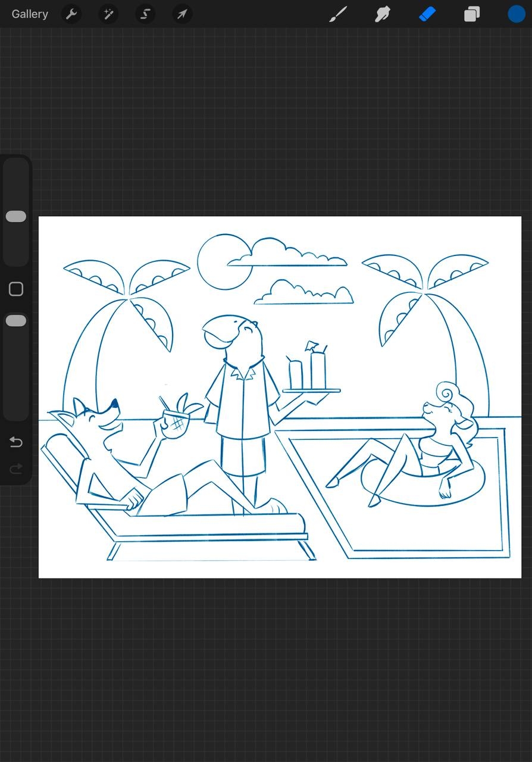Tap the drinks on the serving tray
This screenshot has width=532, height=762.
308,370
